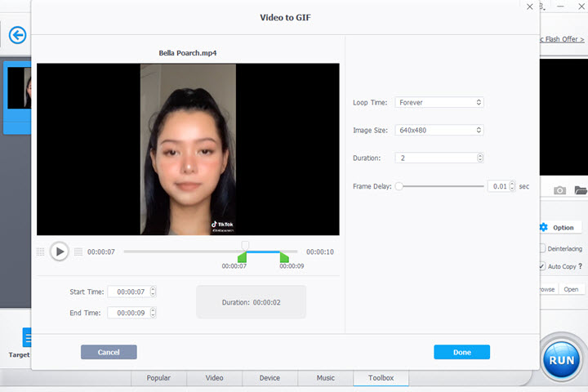Screen dimensions: 588x392
Task: Click the green trim end marker
Action: (x=283, y=257)
